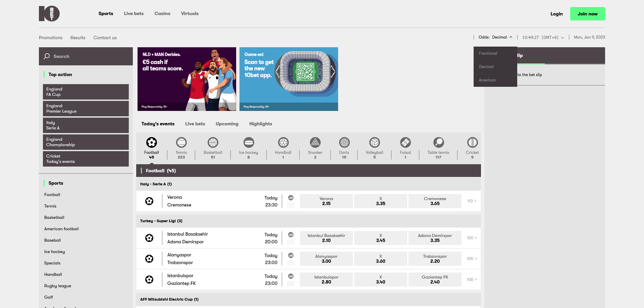Open Live bets in top navigation
Image resolution: width=644 pixels, height=308 pixels.
(134, 14)
